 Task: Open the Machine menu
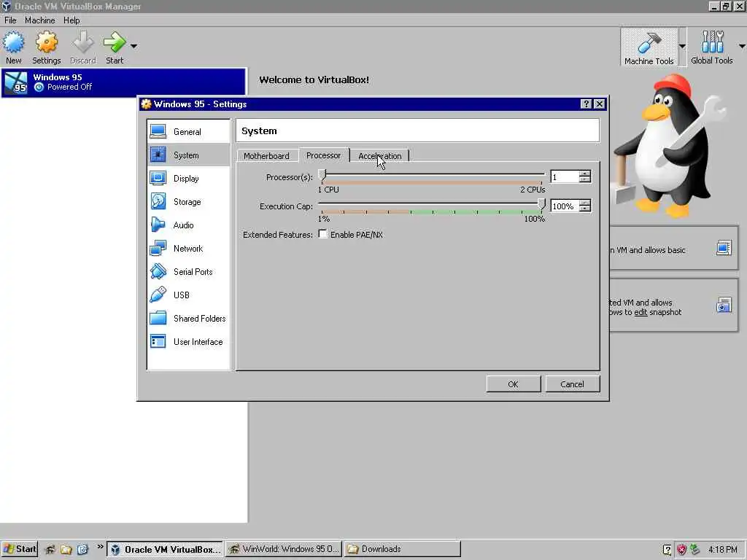(x=39, y=20)
